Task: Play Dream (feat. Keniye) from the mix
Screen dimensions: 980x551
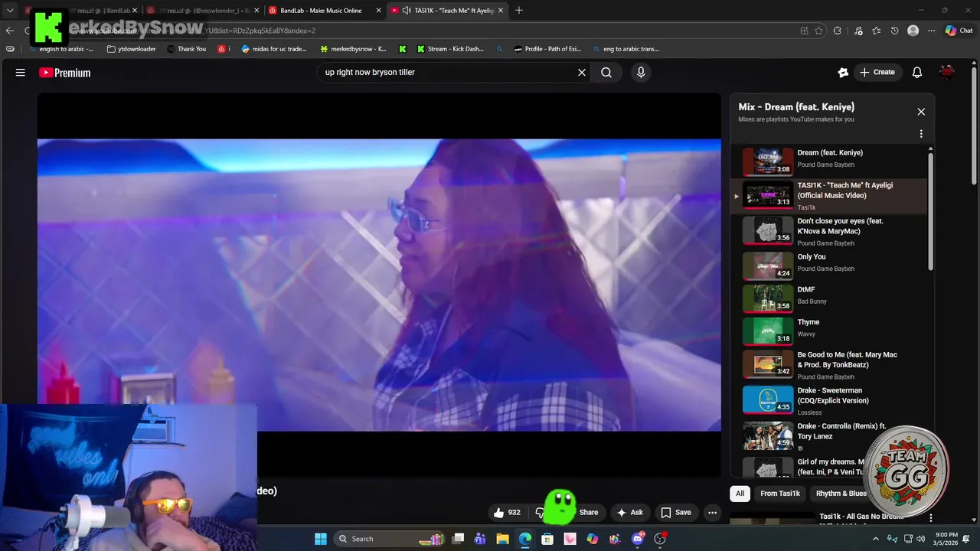Action: click(x=830, y=161)
